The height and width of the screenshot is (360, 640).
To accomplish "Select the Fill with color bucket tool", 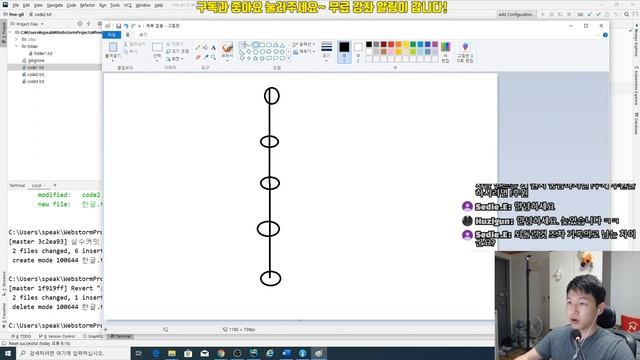I will click(205, 48).
